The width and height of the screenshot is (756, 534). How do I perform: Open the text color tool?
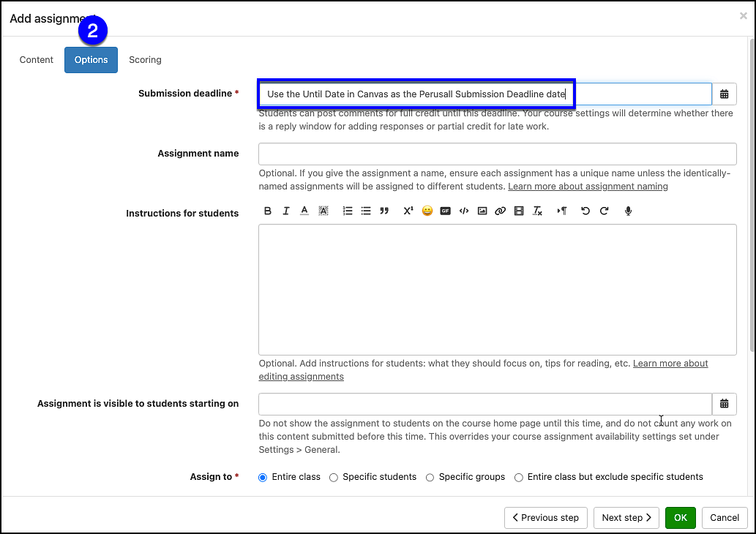(304, 211)
